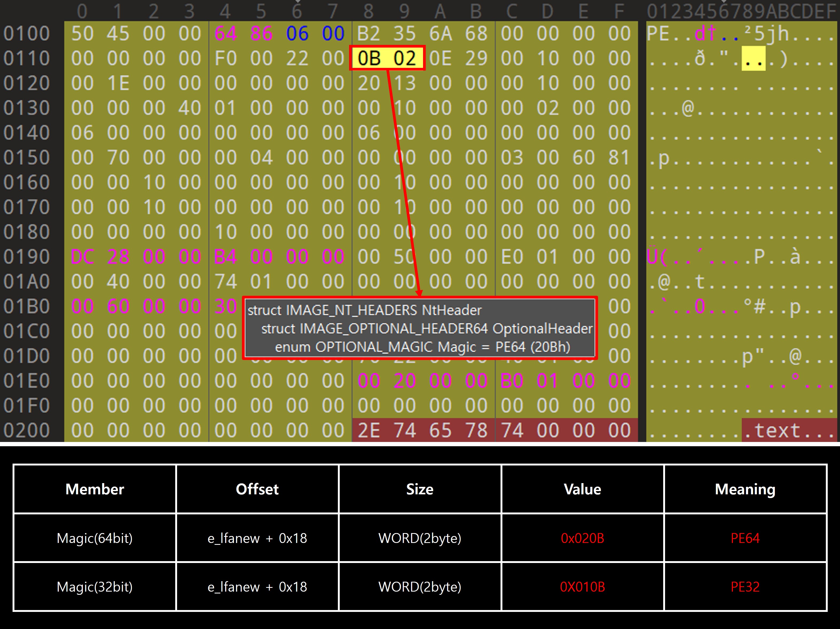Click the blue 06 00 section count bytes
The width and height of the screenshot is (840, 629).
(x=315, y=33)
